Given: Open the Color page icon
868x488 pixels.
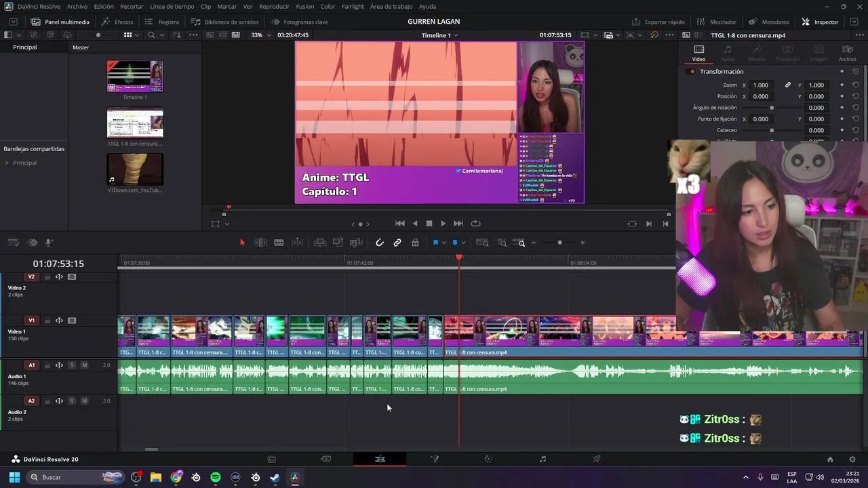Looking at the screenshot, I should [488, 459].
